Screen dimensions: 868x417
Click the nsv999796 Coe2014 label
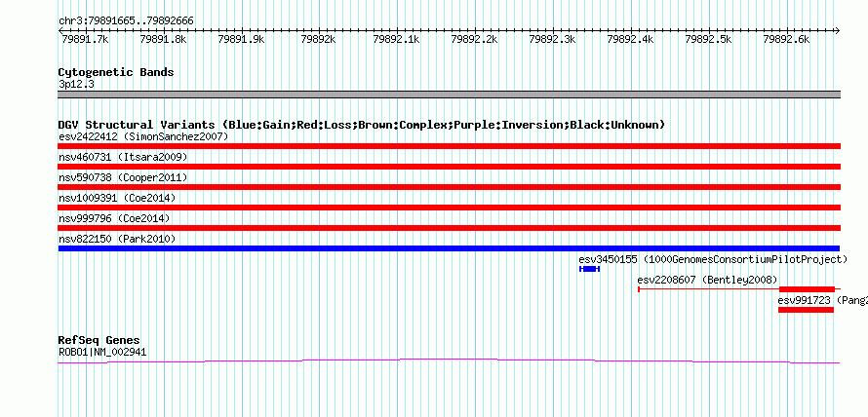[114, 218]
